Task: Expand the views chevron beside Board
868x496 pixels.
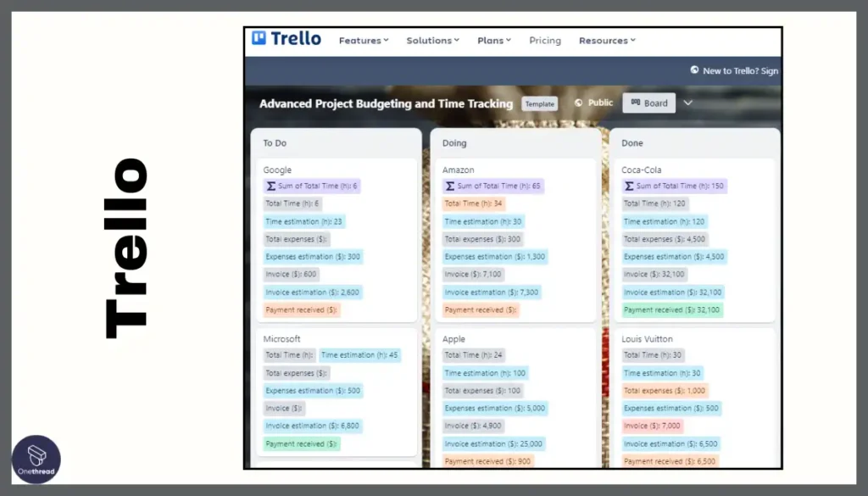Action: click(x=688, y=103)
